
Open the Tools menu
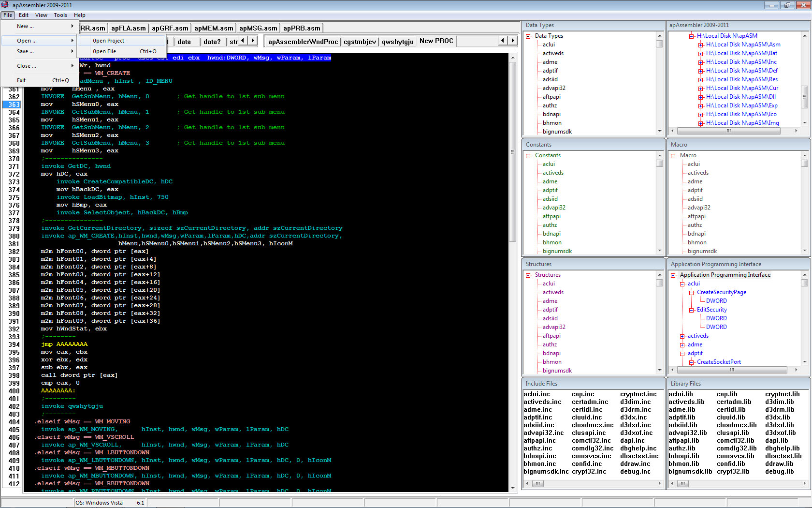coord(60,15)
